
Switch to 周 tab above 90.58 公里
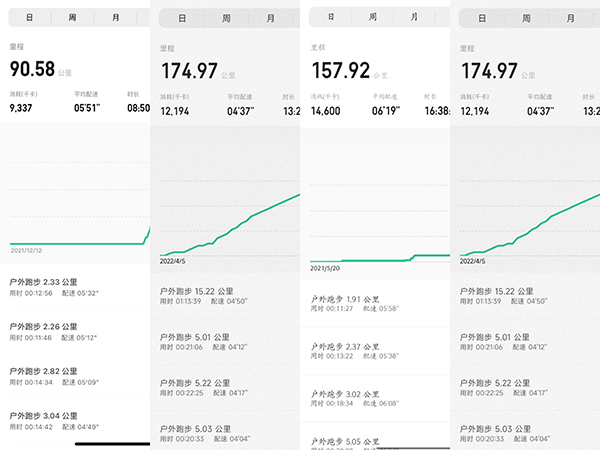[73, 17]
